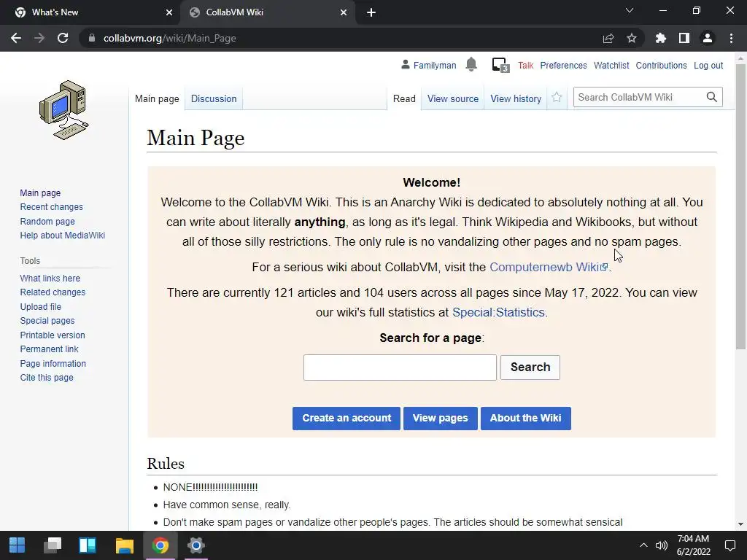Click the wiki search magnifier icon
The height and width of the screenshot is (560, 747).
712,97
